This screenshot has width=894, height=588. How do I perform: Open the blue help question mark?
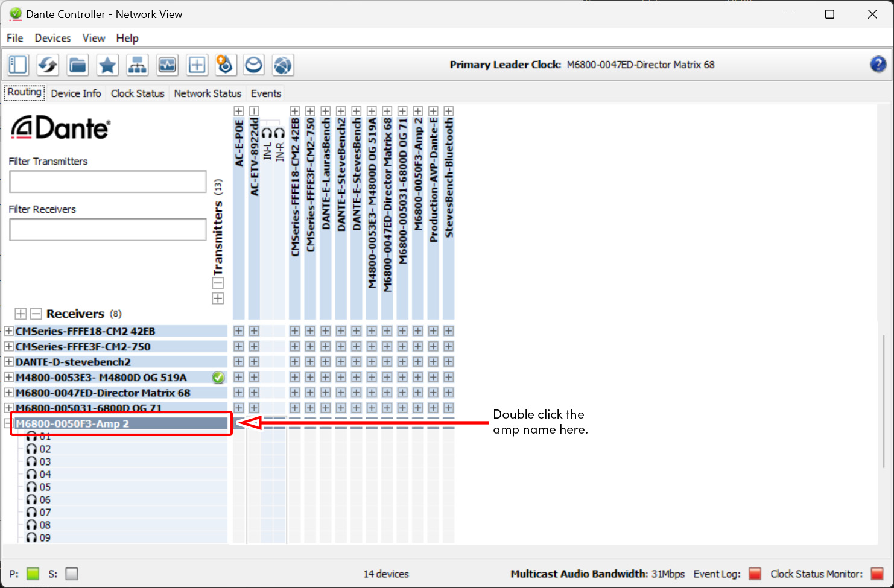pos(878,64)
